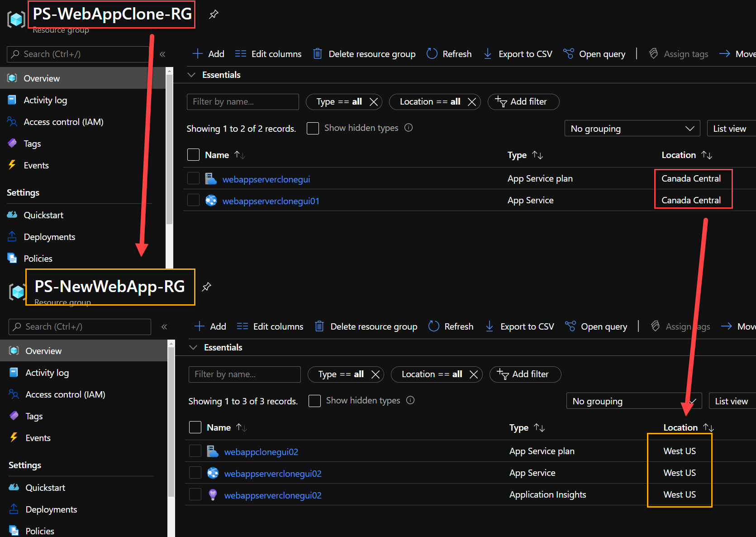Open query using the Open query icon

(568, 53)
